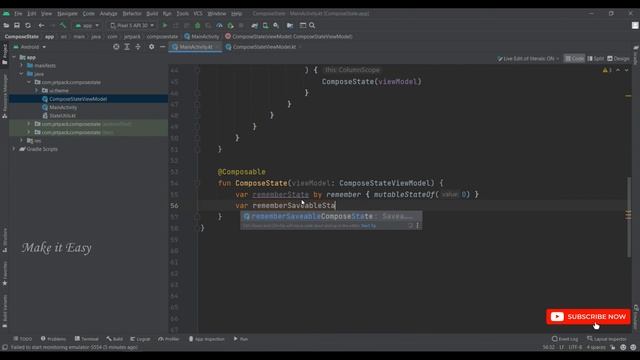Expand the manifests folder
This screenshot has width=640, height=360.
coord(22,65)
